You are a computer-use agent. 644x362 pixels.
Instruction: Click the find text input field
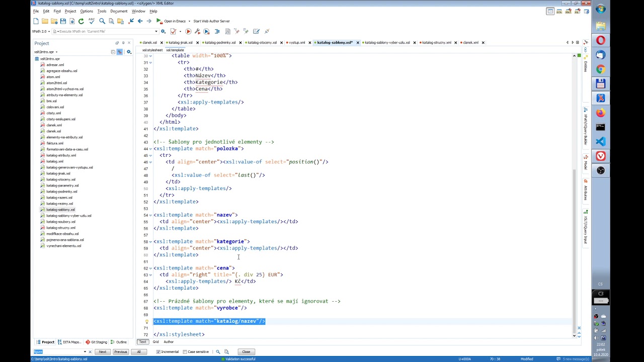click(58, 352)
